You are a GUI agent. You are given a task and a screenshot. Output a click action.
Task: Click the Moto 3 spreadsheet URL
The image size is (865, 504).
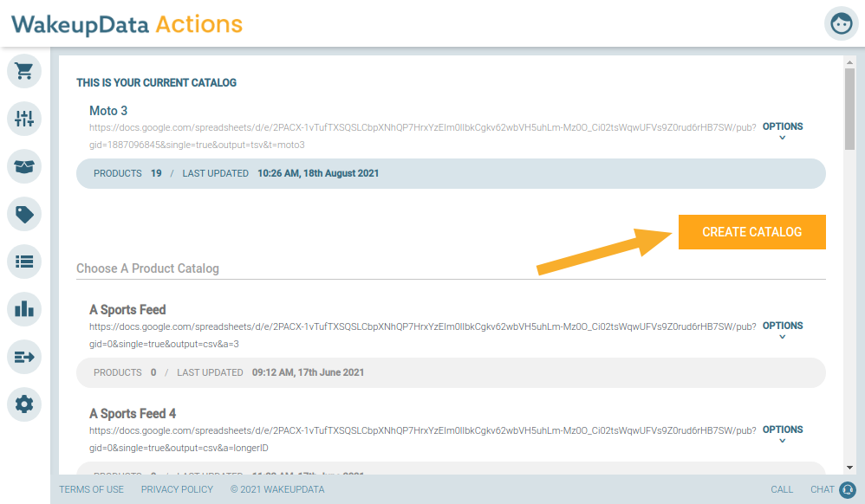point(423,136)
